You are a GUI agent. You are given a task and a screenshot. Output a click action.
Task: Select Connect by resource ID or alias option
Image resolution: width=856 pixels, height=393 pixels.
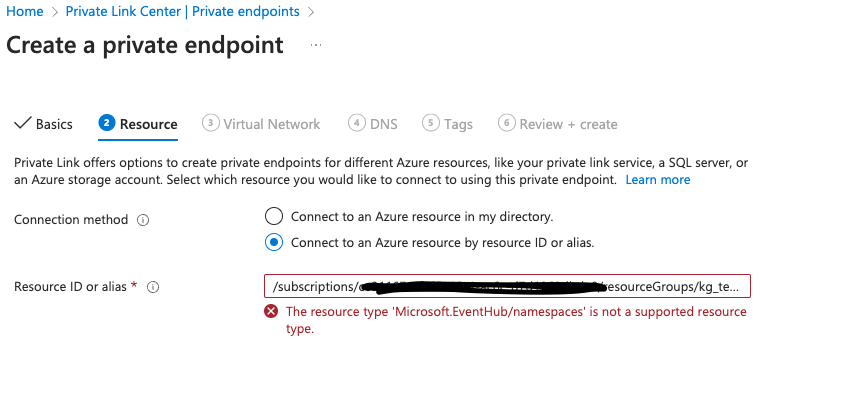coord(274,242)
